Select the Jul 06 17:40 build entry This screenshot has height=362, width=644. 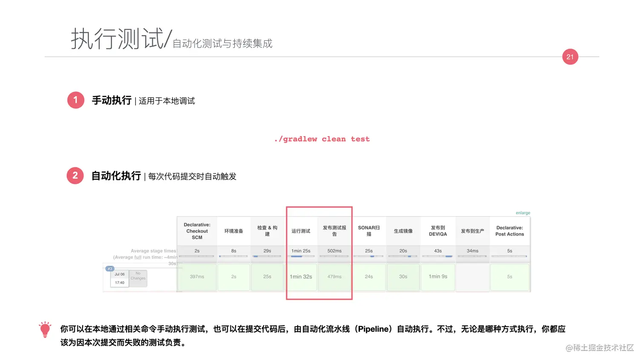[x=120, y=279]
